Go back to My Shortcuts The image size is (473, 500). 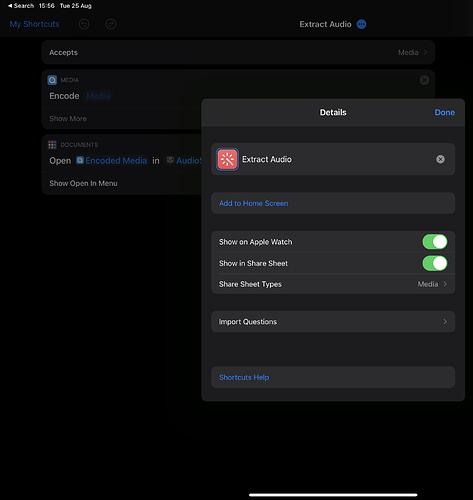click(34, 24)
